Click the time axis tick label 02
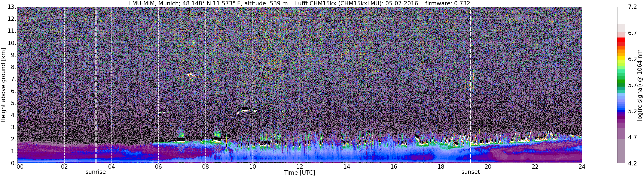This screenshot has height=177, width=644. pyautogui.click(x=64, y=167)
